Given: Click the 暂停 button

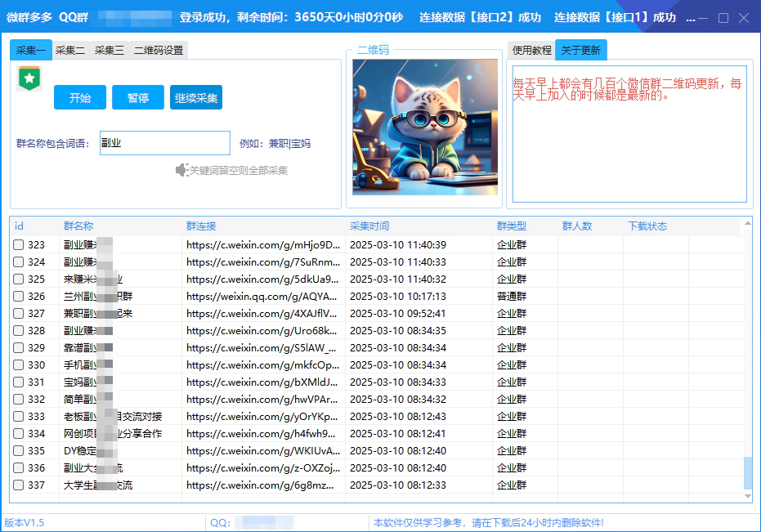Looking at the screenshot, I should (x=138, y=98).
